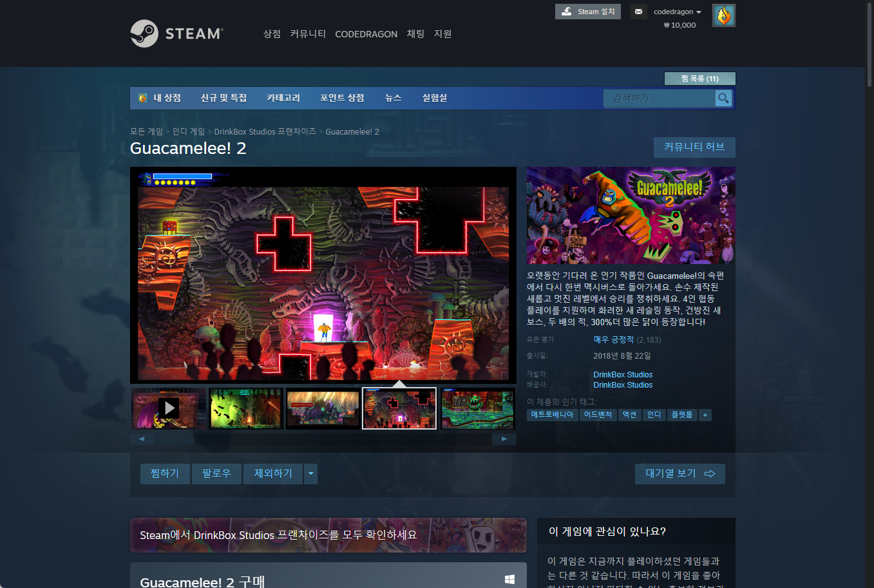Open the 카테고리 tab
Screen dimensions: 874x588
coord(283,98)
